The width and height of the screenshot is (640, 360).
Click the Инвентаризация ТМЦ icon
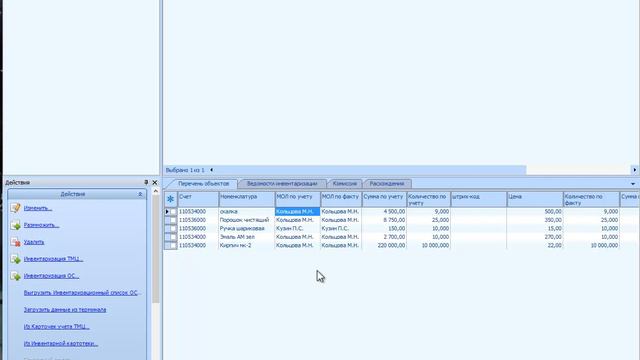click(x=16, y=259)
